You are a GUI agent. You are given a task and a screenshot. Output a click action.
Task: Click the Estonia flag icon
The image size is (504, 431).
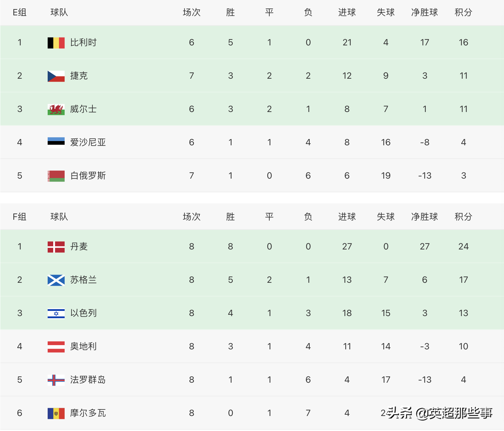coord(56,143)
